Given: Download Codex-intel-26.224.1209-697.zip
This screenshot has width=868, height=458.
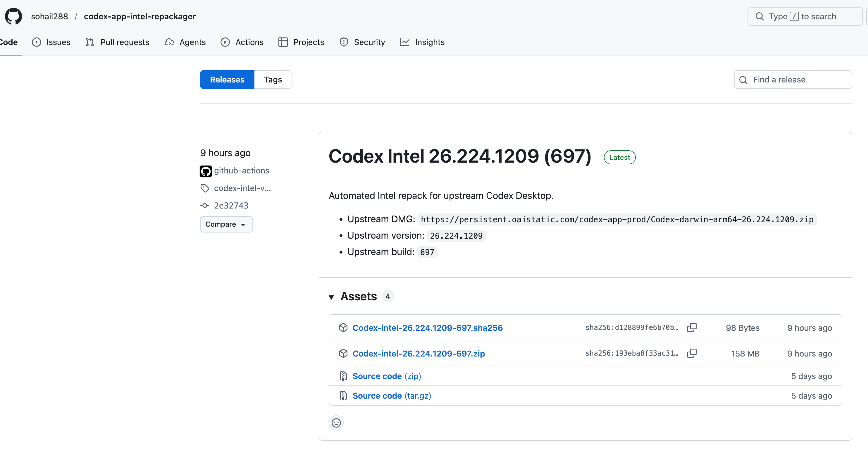Looking at the screenshot, I should pos(418,353).
